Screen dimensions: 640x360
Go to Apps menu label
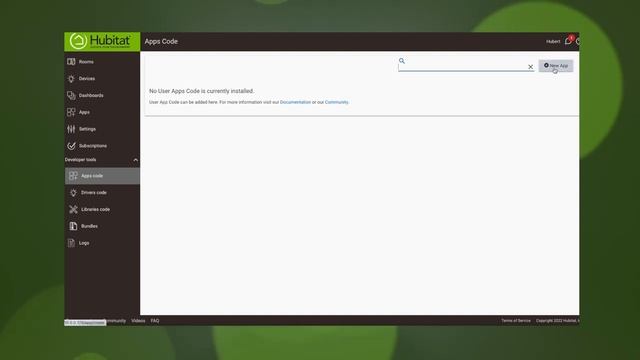[84, 112]
